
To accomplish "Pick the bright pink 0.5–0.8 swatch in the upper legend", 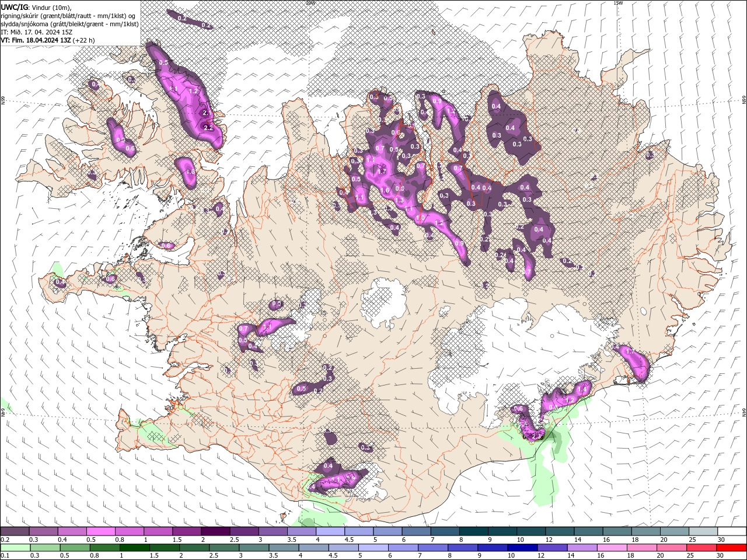I will click(x=101, y=531).
